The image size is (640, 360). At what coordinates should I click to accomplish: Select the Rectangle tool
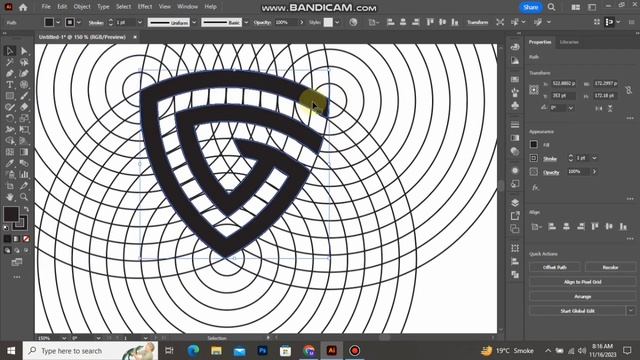(x=10, y=96)
